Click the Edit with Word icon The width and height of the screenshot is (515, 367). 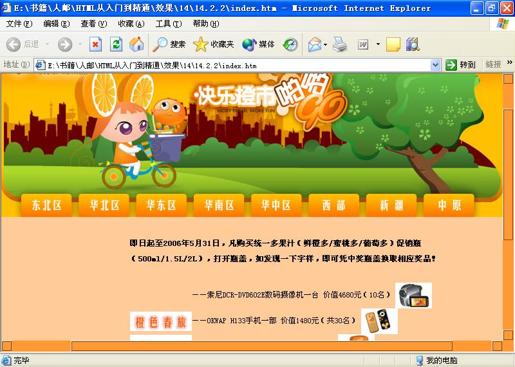pyautogui.click(x=363, y=44)
